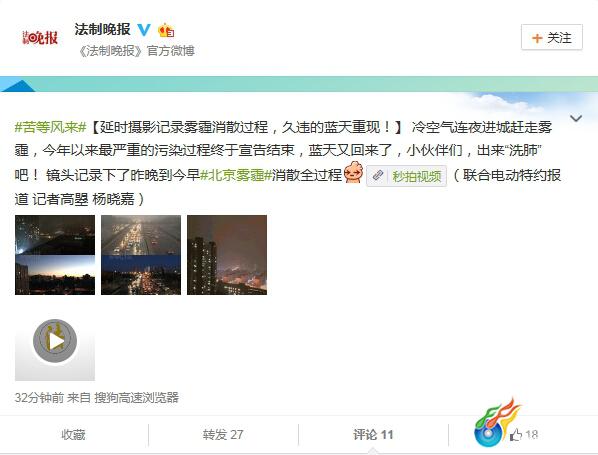Image resolution: width=598 pixels, height=455 pixels.
Task: Select the 转发 27 tab
Action: point(223,434)
